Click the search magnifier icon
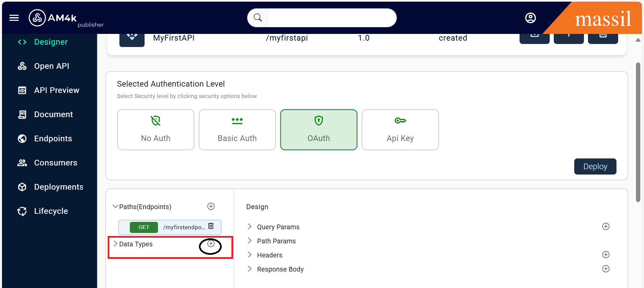The width and height of the screenshot is (644, 288). (x=258, y=17)
